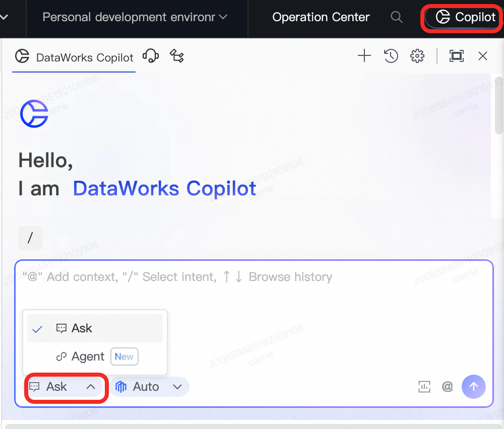Open the Auto model dropdown

(149, 387)
